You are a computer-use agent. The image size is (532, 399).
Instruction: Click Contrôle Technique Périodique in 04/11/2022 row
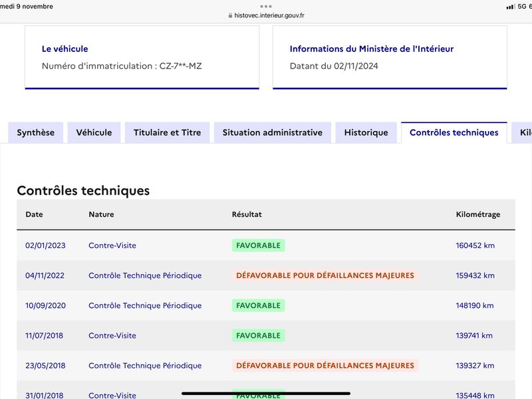pos(145,275)
